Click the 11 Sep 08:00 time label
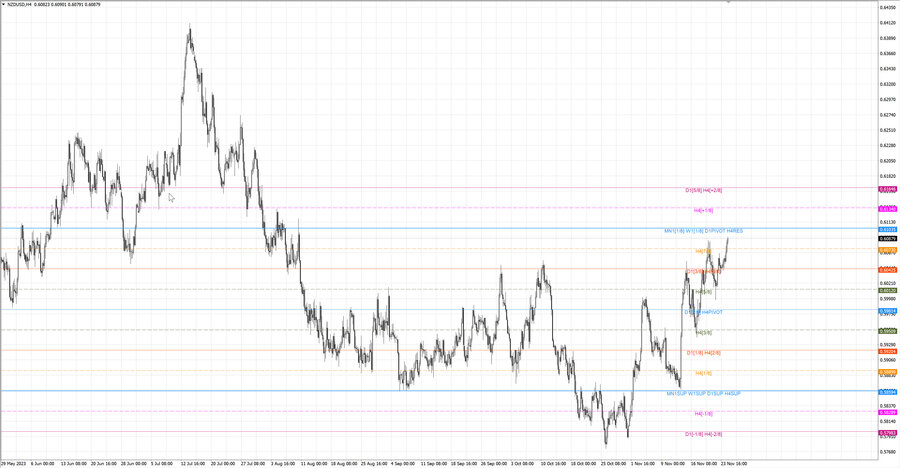The image size is (900, 468). (433, 463)
